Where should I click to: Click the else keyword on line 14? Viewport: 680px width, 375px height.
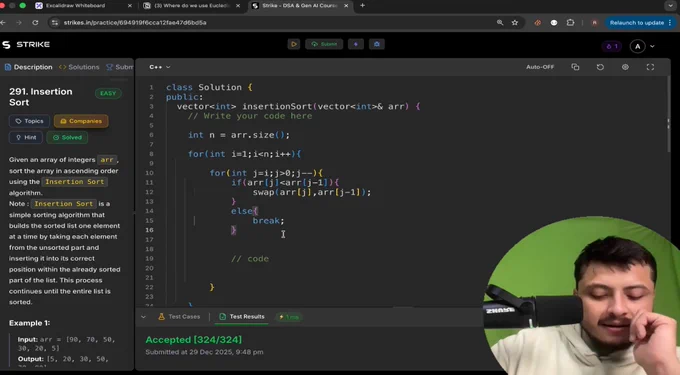pos(242,211)
